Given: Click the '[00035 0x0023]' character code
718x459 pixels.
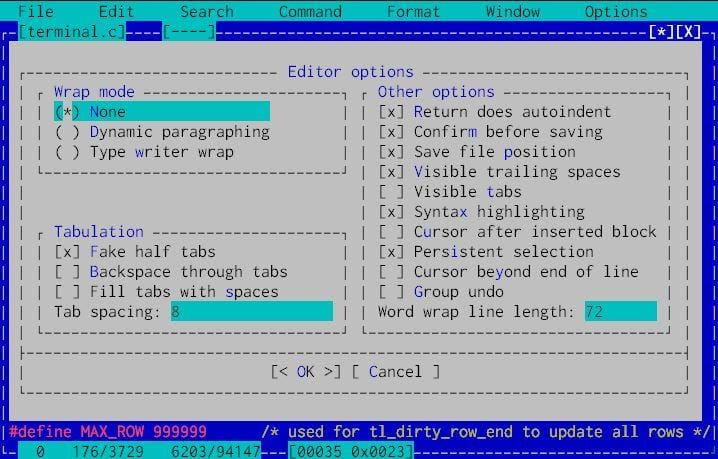Looking at the screenshot, I should click(351, 452).
